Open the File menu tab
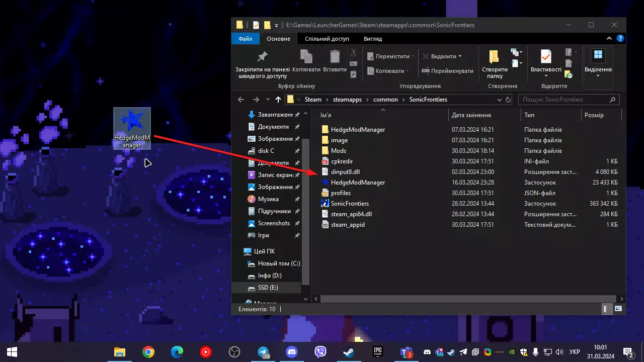The image size is (644, 362). [x=246, y=39]
